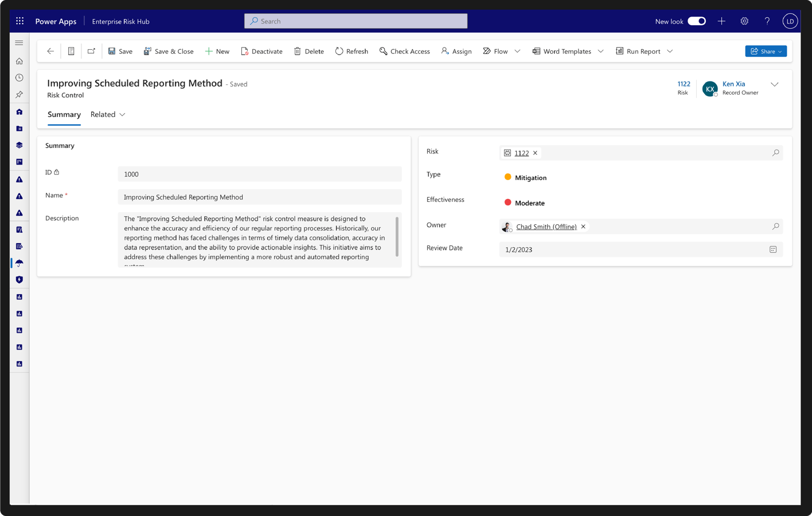812x516 pixels.
Task: Open the Power Apps app launcher grid
Action: [x=19, y=21]
